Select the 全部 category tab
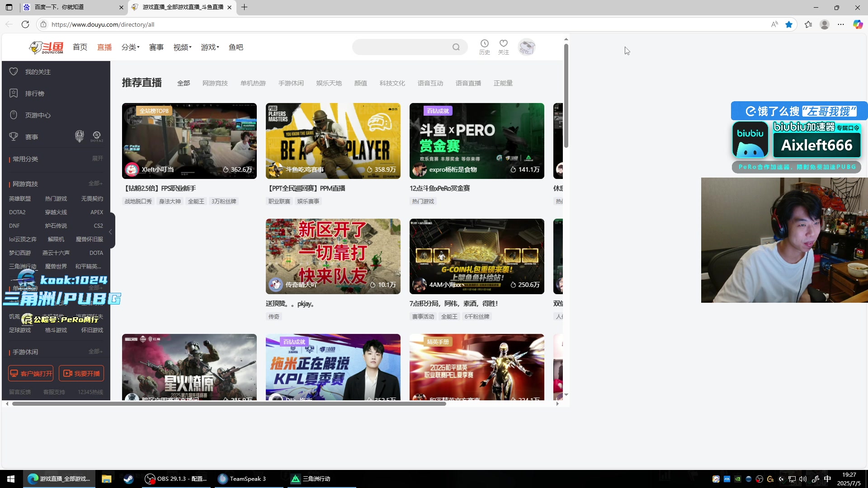This screenshot has width=868, height=488. tap(184, 83)
